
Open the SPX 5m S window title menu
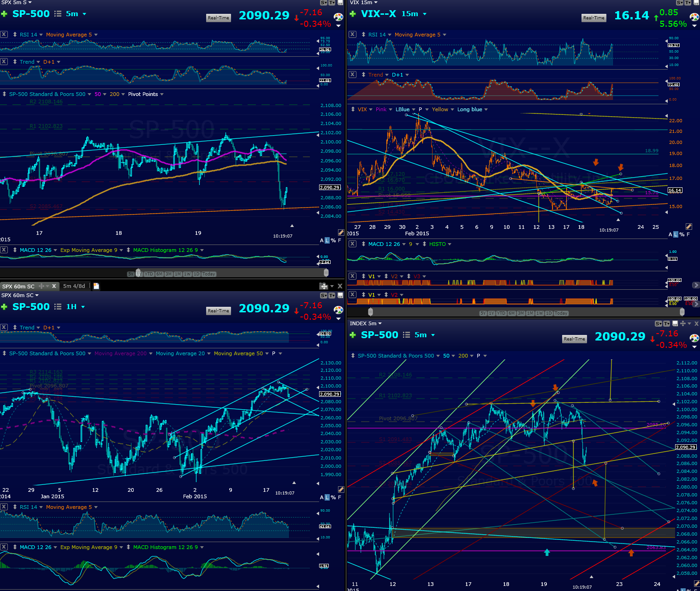point(17,3)
